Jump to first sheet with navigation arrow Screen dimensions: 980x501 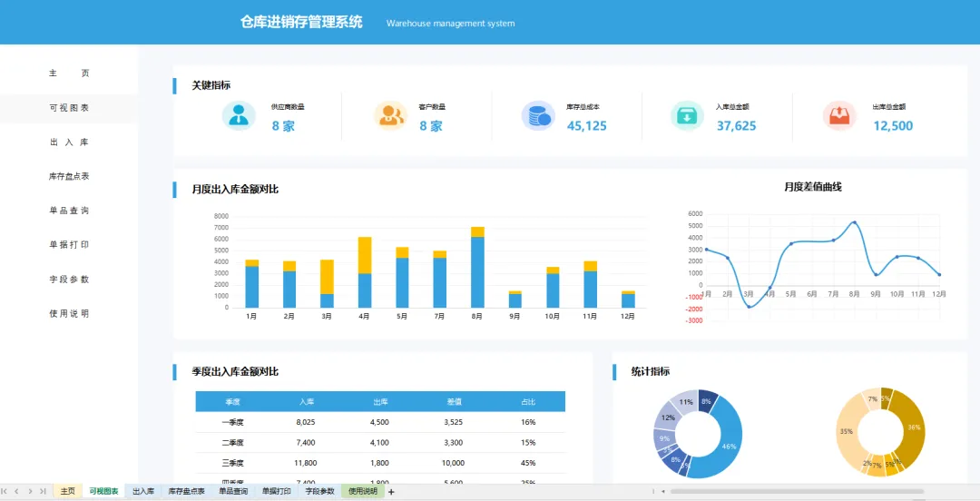[5, 492]
